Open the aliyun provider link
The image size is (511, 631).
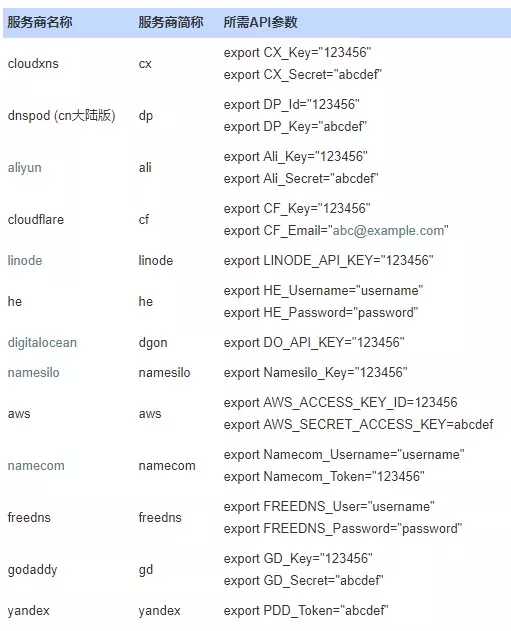tap(25, 167)
